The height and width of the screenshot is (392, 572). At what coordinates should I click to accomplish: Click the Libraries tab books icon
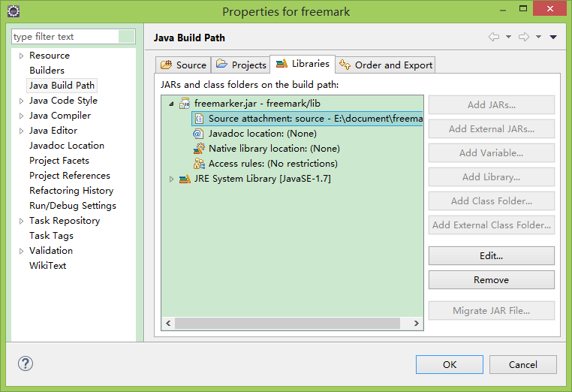(281, 64)
